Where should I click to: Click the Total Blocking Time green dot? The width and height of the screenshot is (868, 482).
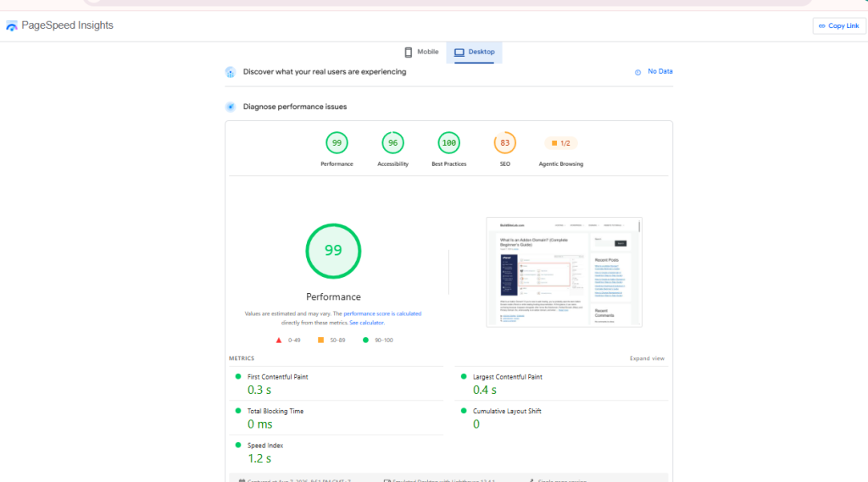[238, 411]
